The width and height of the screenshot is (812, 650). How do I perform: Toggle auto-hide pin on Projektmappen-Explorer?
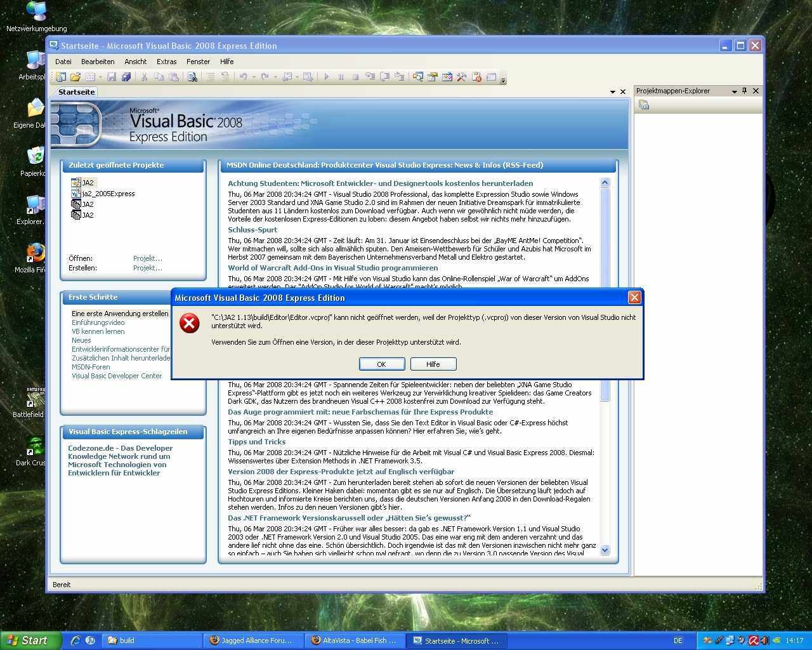click(x=745, y=91)
